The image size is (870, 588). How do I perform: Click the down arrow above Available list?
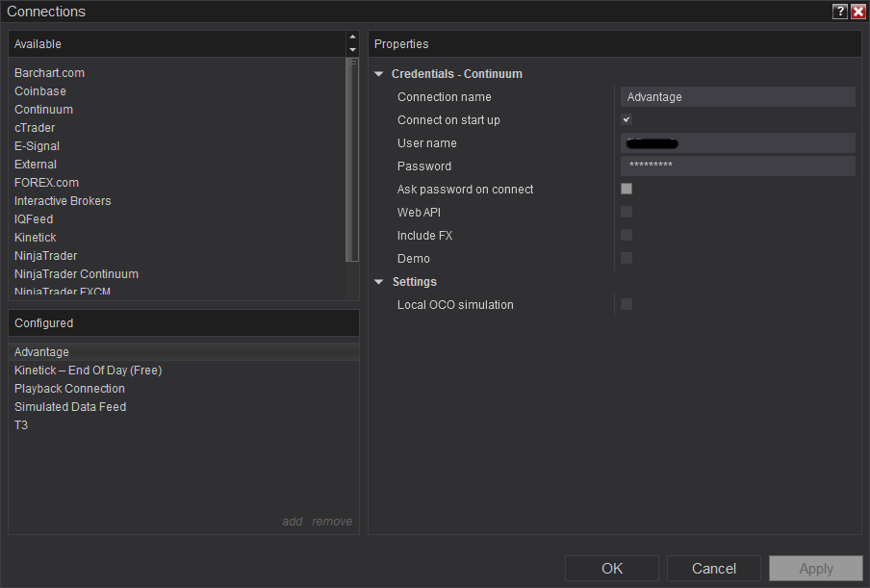pos(352,50)
